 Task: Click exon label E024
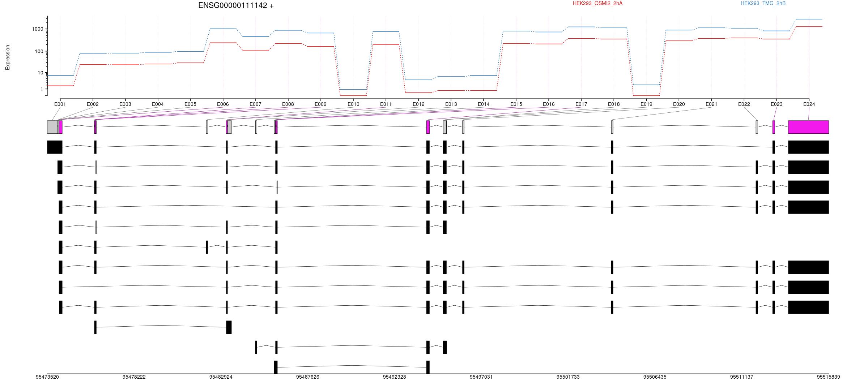coord(809,104)
